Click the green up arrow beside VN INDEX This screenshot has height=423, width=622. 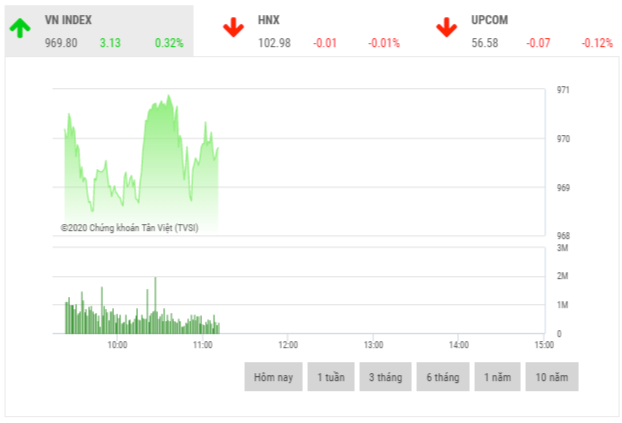(19, 28)
